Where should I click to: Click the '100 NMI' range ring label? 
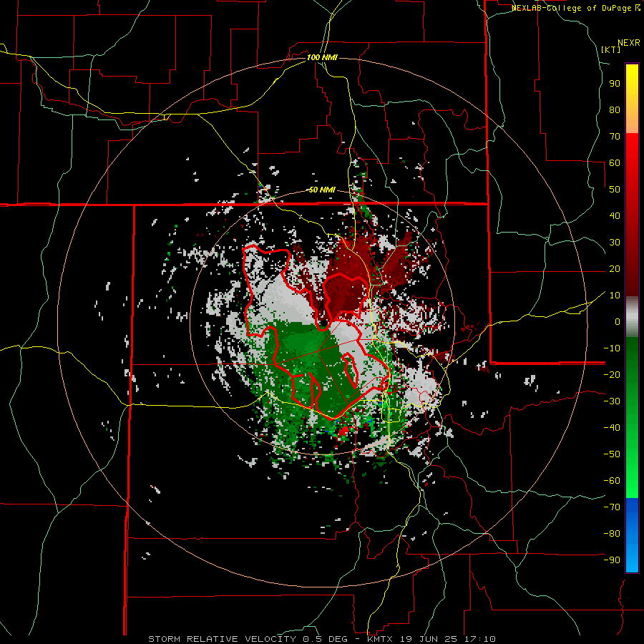(323, 57)
